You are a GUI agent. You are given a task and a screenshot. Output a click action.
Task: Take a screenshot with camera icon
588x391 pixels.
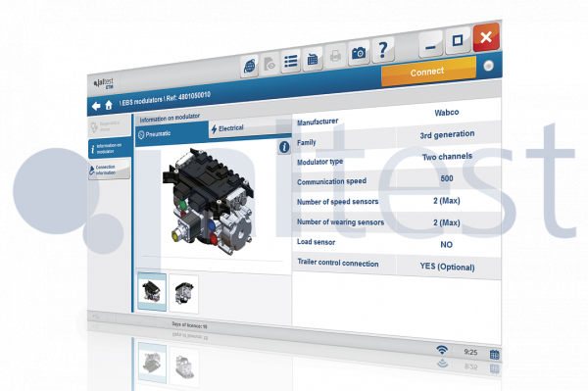click(359, 53)
